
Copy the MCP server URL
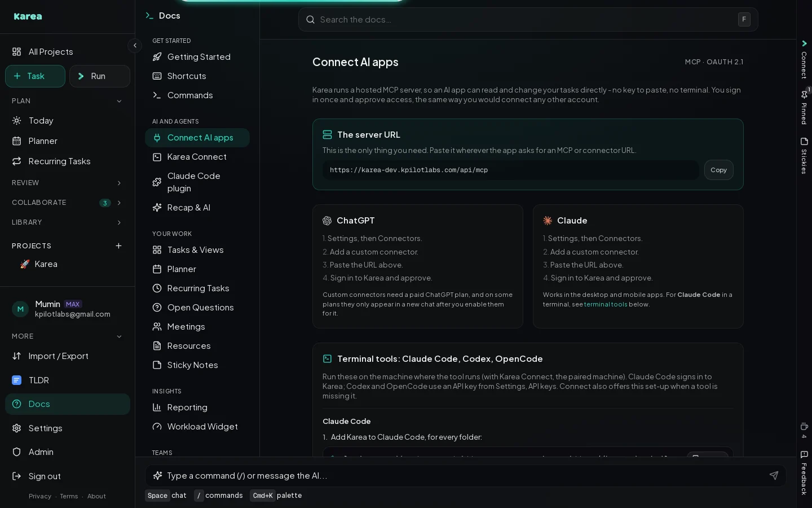click(718, 170)
